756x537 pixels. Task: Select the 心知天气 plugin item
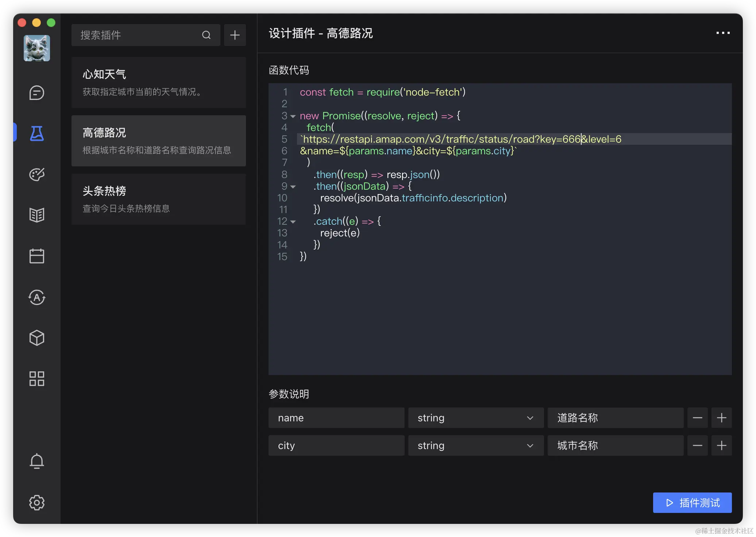click(158, 82)
